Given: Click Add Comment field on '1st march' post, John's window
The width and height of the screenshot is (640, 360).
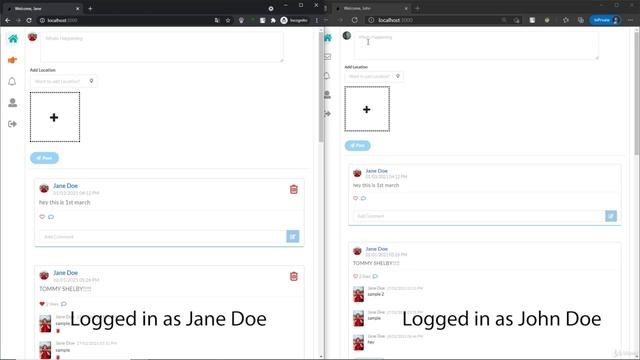Looking at the screenshot, I should point(479,216).
